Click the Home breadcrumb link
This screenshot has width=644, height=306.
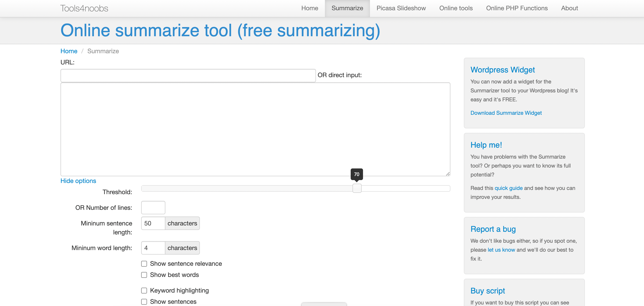click(69, 51)
